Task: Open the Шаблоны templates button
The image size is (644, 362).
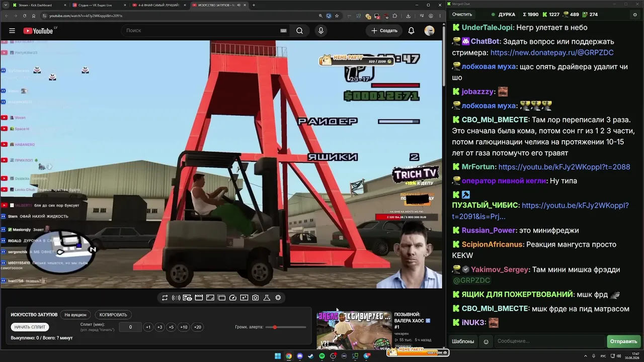Action: click(x=463, y=341)
